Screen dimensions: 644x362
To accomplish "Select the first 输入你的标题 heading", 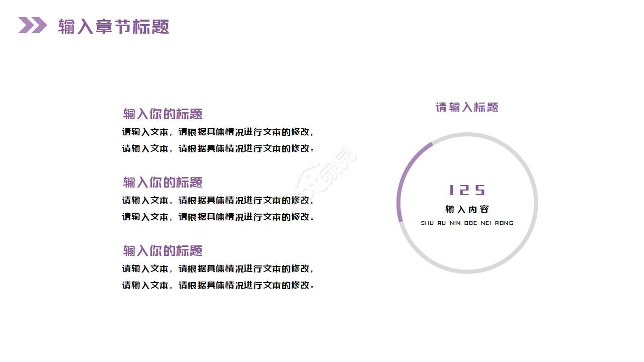I will pos(162,115).
